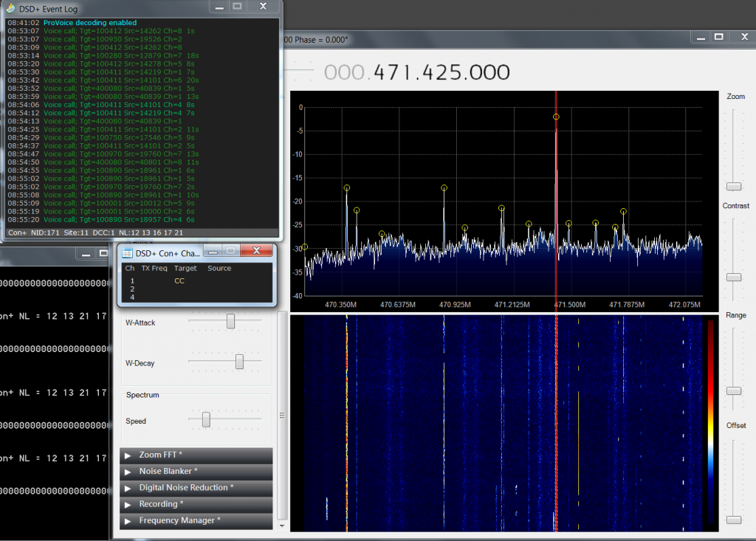Click the yellow marker on the tallest spectrum peak

pyautogui.click(x=556, y=117)
